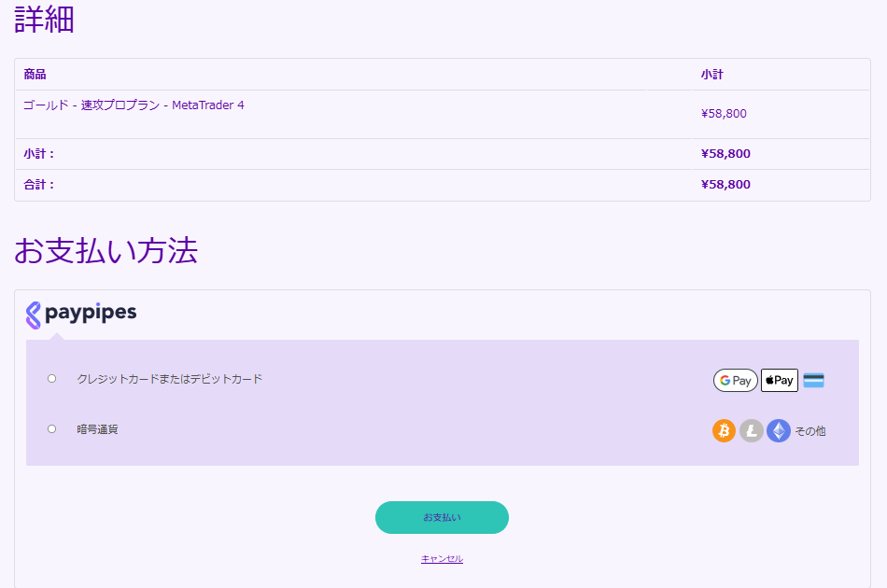The image size is (887, 588).
Task: Click the お支払い button
Action: click(x=442, y=517)
